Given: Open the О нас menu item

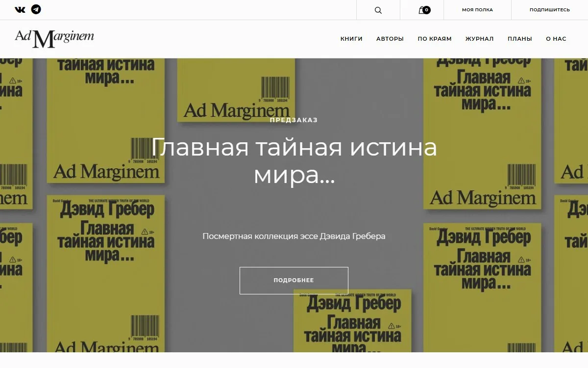Looking at the screenshot, I should (556, 39).
